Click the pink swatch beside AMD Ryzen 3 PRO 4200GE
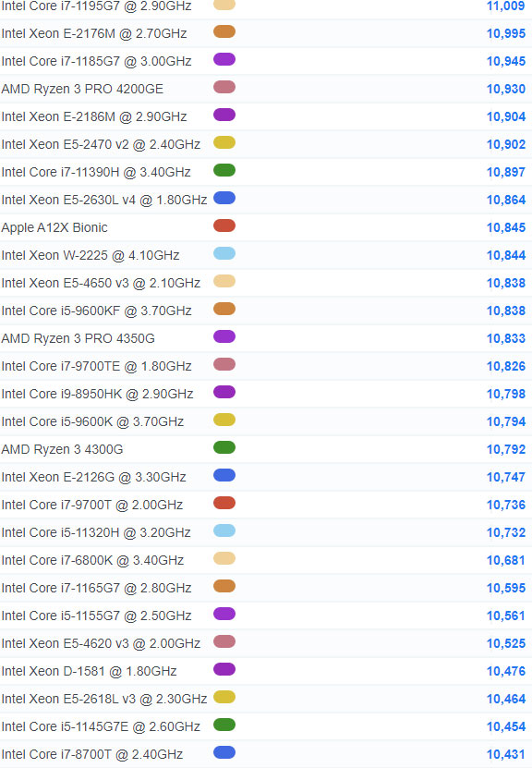Screen dimensions: 532x768 pyautogui.click(x=224, y=87)
